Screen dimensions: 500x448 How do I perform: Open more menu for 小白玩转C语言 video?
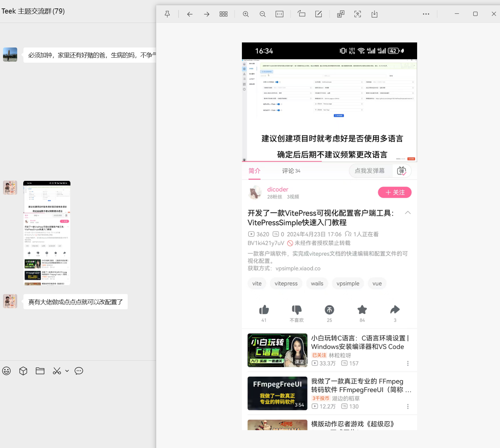click(408, 363)
